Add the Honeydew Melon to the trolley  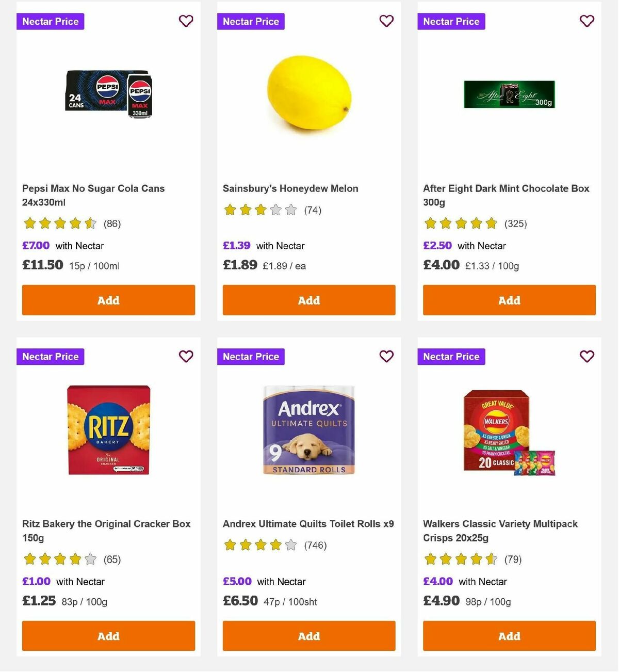click(308, 300)
